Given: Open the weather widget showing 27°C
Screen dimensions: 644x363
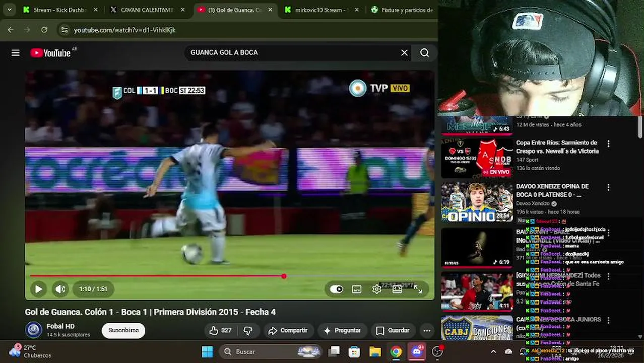Looking at the screenshot, I should coord(31,351).
